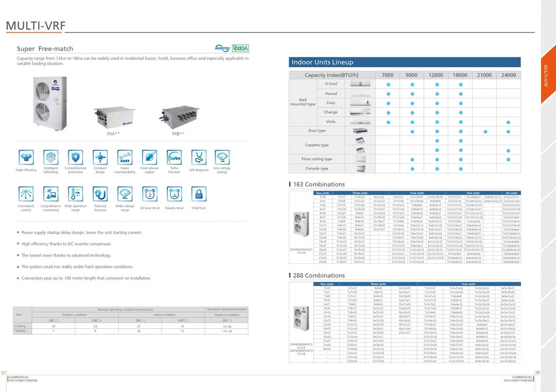Click the Inverter logo badge
Image resolution: width=556 pixels, height=392 pixels.
tap(222, 48)
